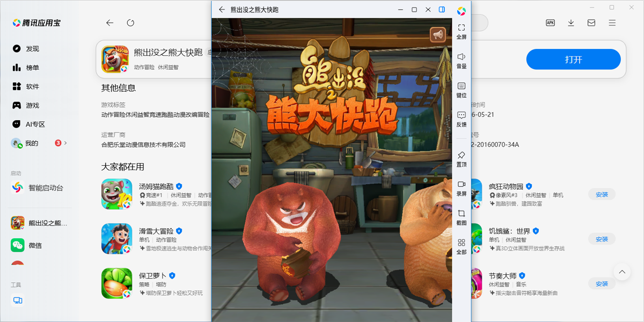
Task: Install 节奏大师
Action: pos(602,283)
